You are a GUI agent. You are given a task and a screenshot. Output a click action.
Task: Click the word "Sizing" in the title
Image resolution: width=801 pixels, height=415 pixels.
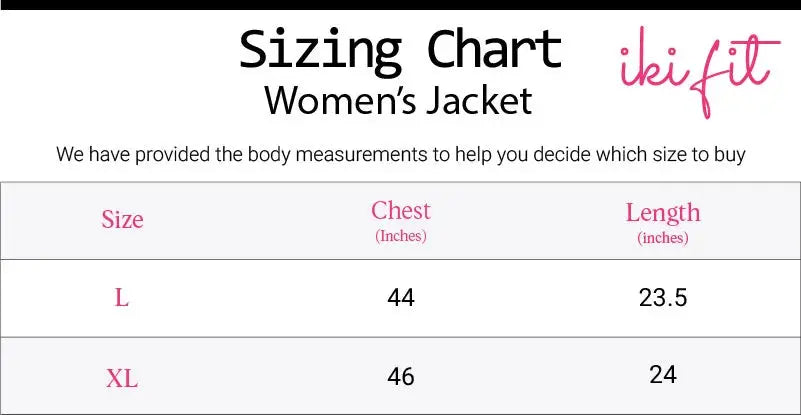(322, 50)
